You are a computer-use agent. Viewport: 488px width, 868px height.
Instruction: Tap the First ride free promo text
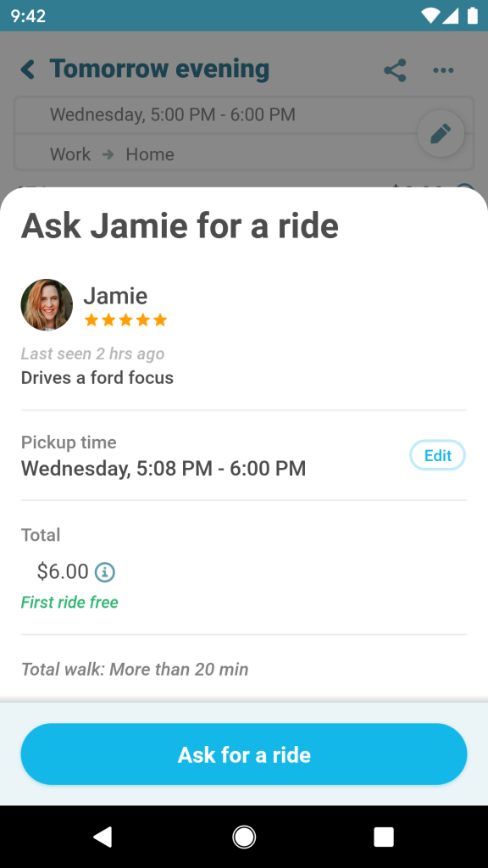pyautogui.click(x=69, y=603)
